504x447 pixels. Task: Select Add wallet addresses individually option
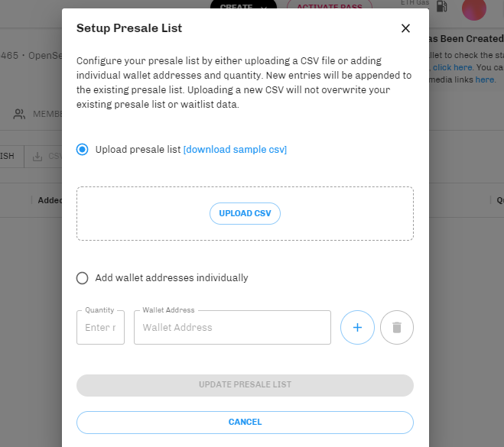83,278
